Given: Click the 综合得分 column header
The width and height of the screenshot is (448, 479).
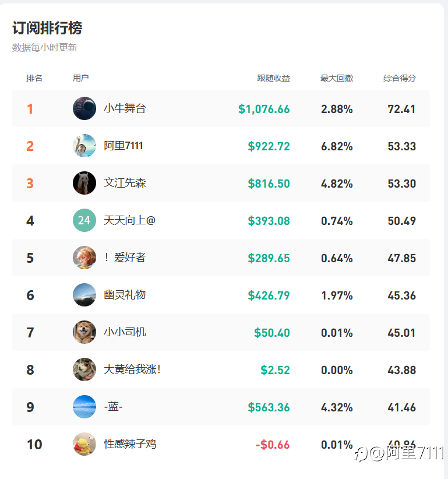Looking at the screenshot, I should pyautogui.click(x=400, y=78).
